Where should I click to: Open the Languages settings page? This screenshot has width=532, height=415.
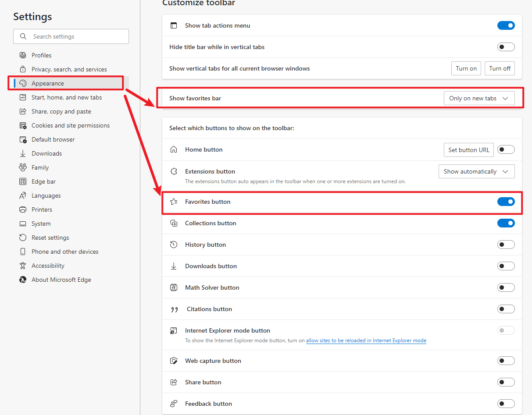[46, 195]
